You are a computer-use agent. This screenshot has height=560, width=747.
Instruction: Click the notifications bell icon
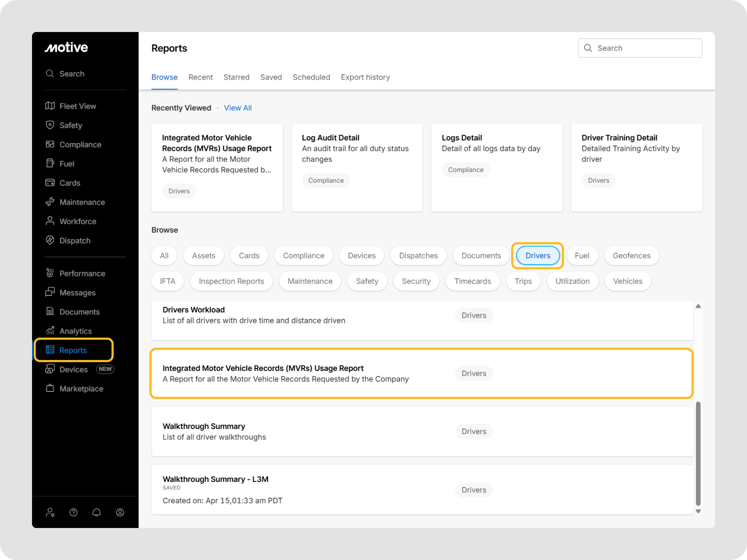tap(97, 513)
